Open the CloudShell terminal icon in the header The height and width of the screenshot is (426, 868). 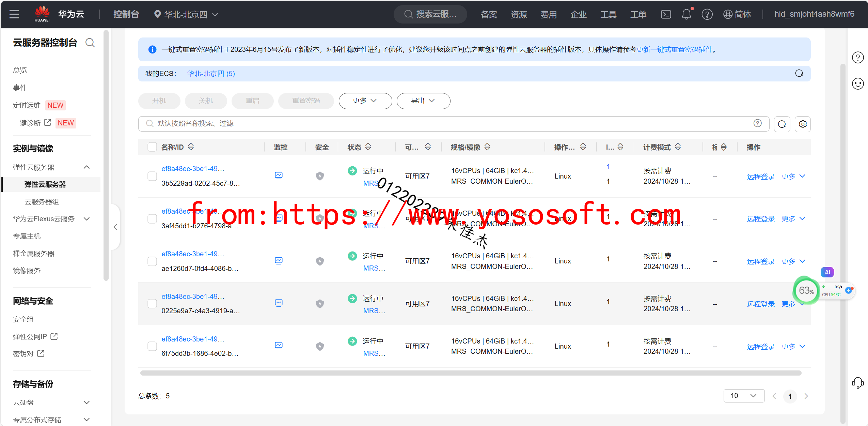tap(666, 14)
